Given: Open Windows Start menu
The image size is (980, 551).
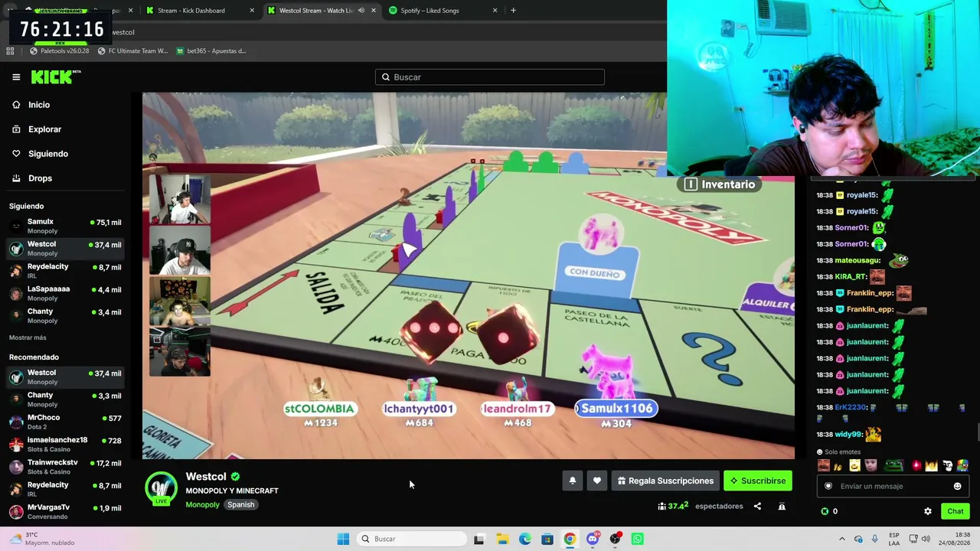Looking at the screenshot, I should [343, 539].
